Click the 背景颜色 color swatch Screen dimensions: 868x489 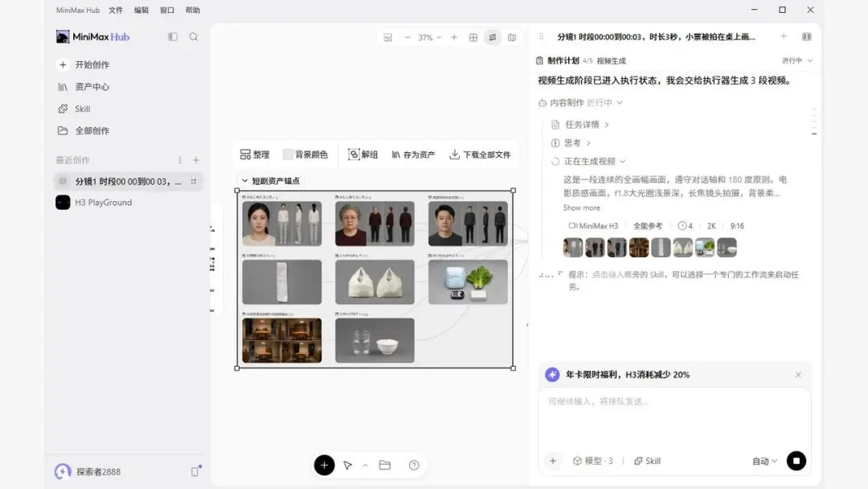(x=288, y=154)
